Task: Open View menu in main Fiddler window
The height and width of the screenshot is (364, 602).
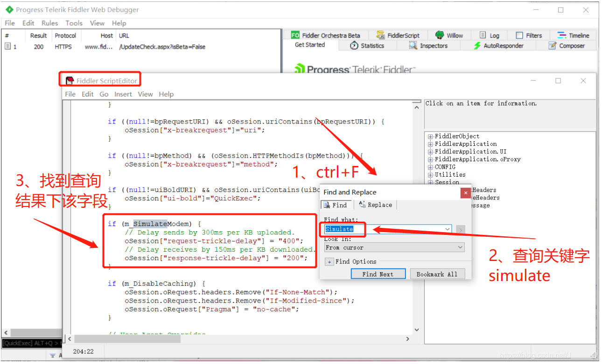Action: (x=97, y=23)
